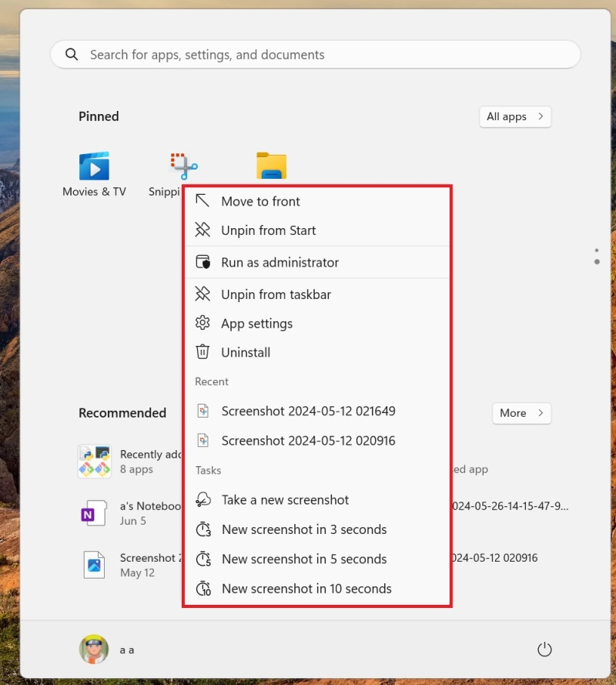The height and width of the screenshot is (685, 616).
Task: Select Run as administrator
Action: click(280, 263)
